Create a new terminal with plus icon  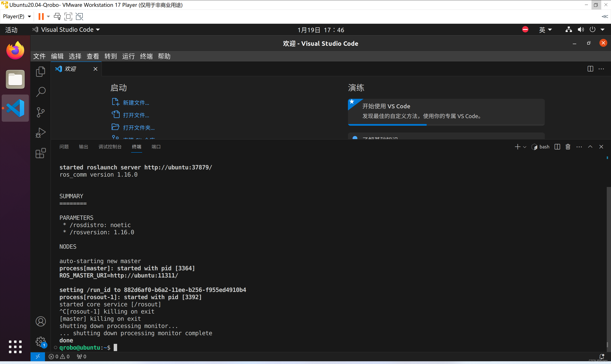click(x=517, y=147)
